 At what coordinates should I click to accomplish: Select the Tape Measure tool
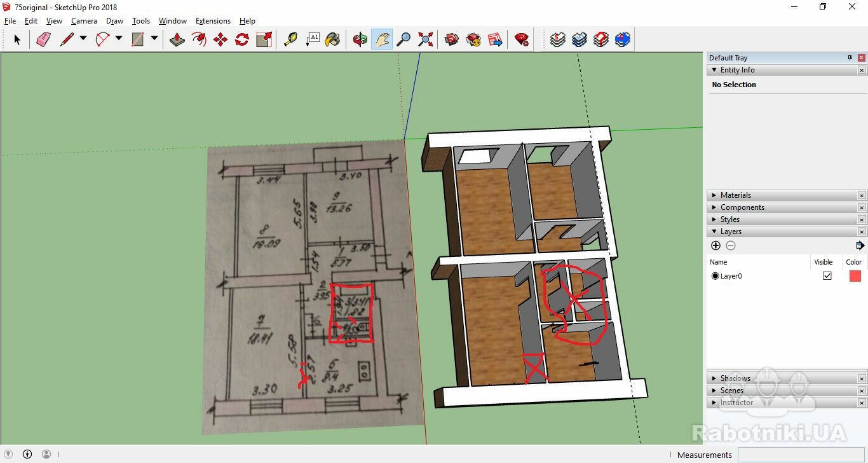(290, 39)
